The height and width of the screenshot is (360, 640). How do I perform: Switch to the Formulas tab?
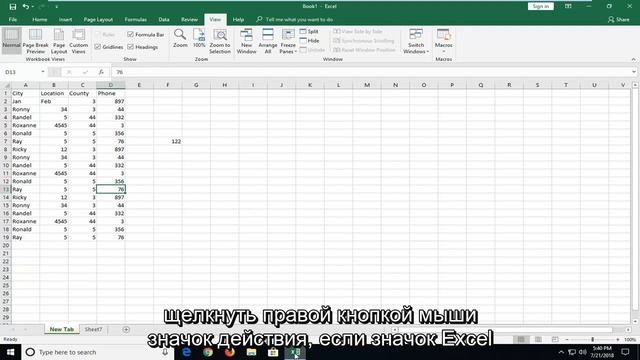(x=136, y=19)
